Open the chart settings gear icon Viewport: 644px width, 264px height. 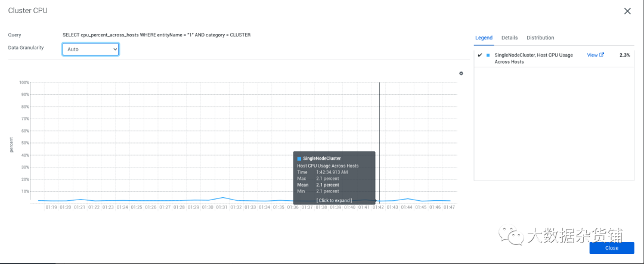(461, 73)
